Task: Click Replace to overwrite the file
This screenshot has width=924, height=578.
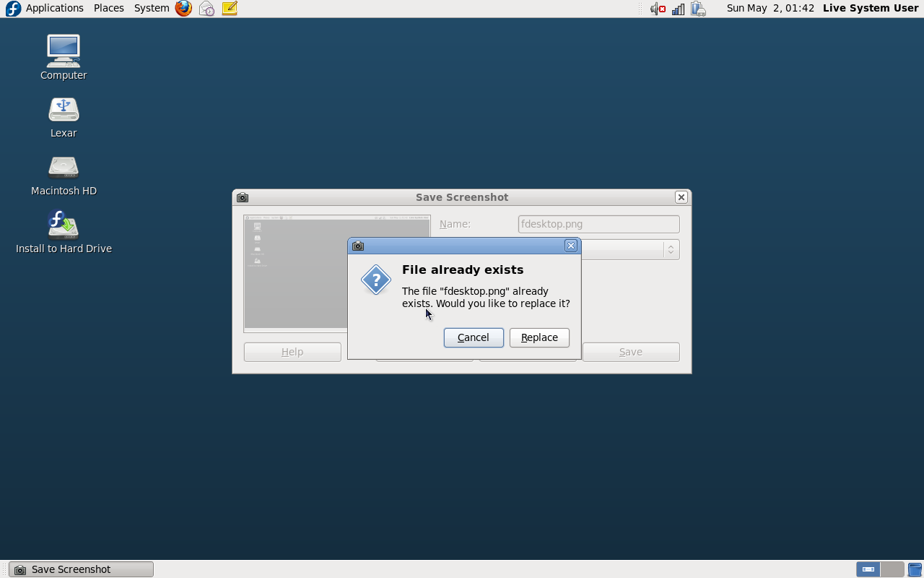Action: tap(539, 337)
